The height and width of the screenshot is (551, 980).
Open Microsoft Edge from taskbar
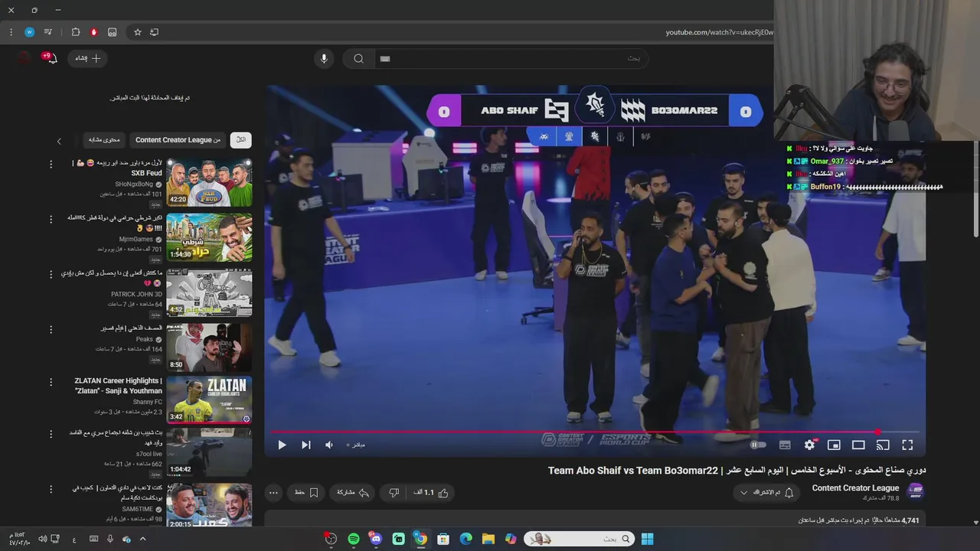465,539
